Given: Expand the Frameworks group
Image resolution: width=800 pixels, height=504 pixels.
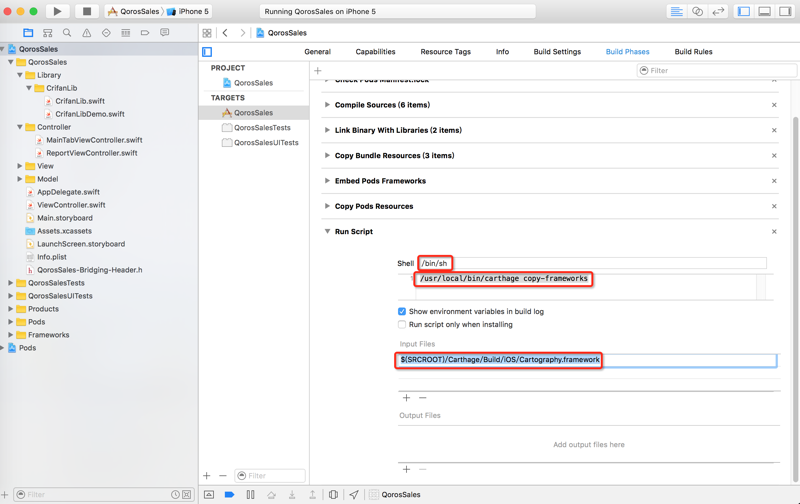Looking at the screenshot, I should [10, 335].
